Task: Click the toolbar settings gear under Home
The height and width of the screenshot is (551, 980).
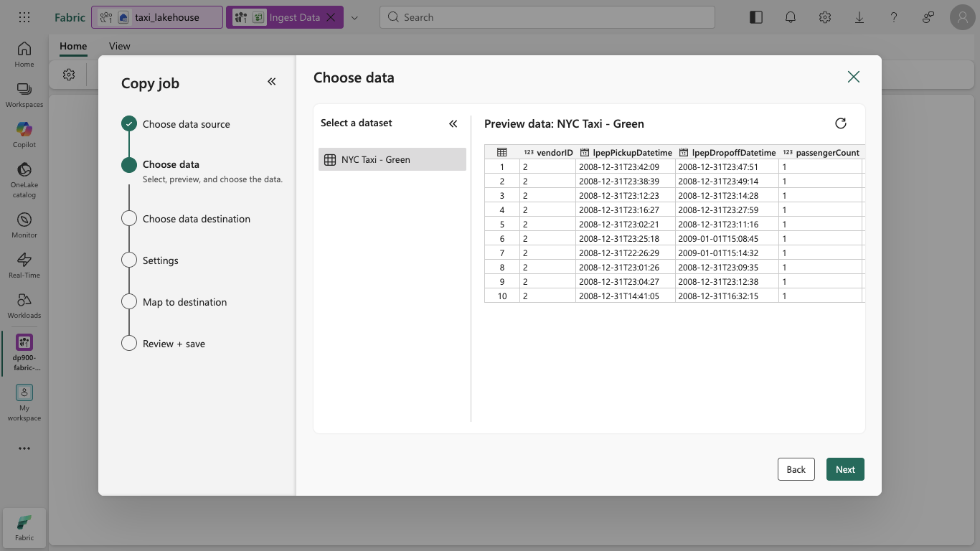Action: point(69,75)
